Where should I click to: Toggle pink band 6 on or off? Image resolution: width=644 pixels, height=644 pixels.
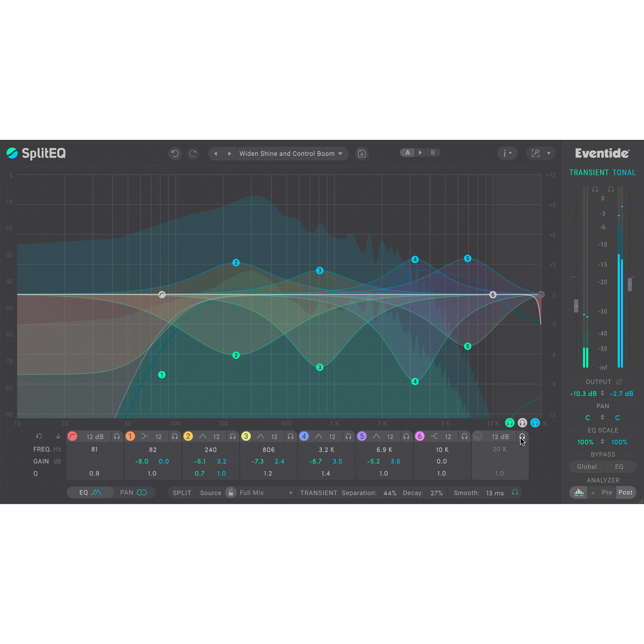[420, 436]
